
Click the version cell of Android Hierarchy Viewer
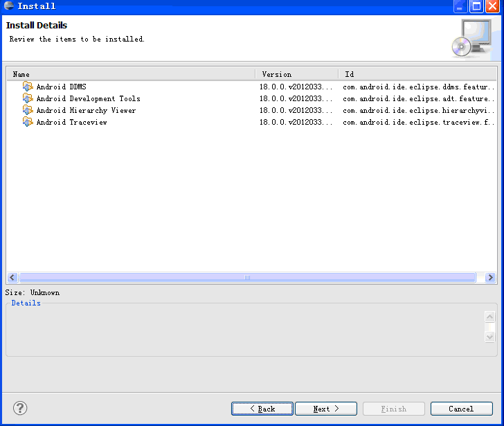click(x=296, y=111)
